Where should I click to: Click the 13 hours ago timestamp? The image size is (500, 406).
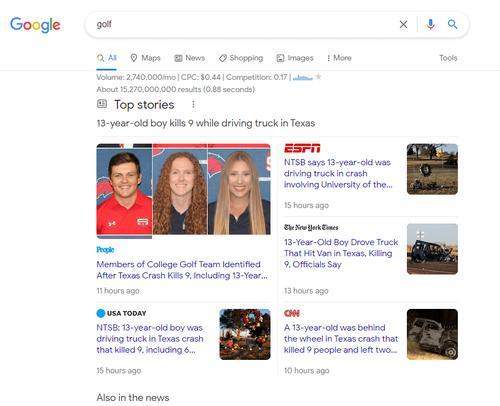pos(306,291)
